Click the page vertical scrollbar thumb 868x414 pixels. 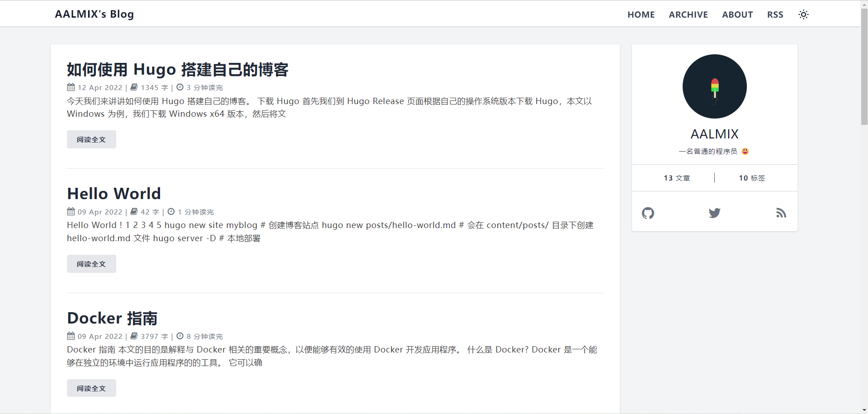coord(864,68)
